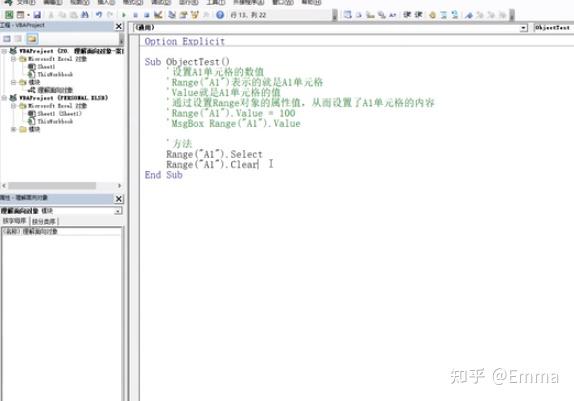This screenshot has width=574, height=401.
Task: Click the List Constants icon
Action: (x=359, y=15)
